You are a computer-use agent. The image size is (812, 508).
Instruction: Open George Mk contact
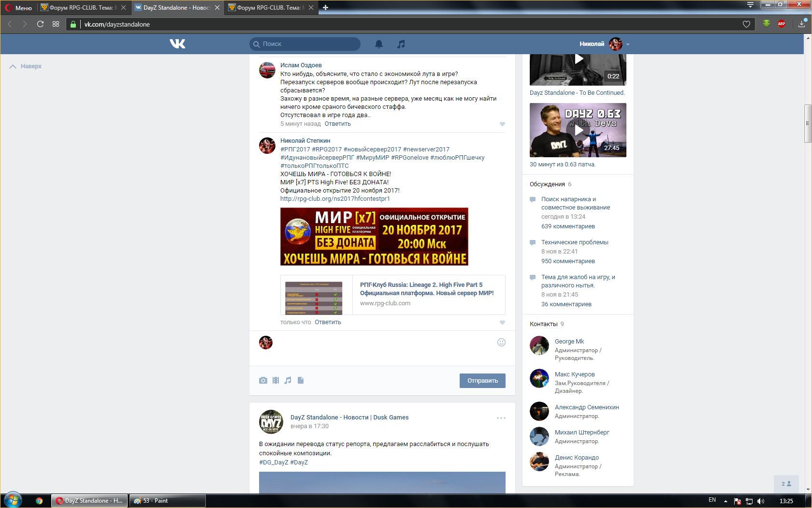click(x=569, y=341)
